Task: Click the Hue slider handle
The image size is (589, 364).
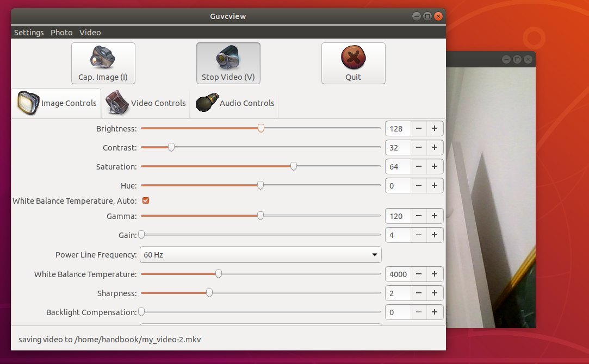Action: point(261,185)
